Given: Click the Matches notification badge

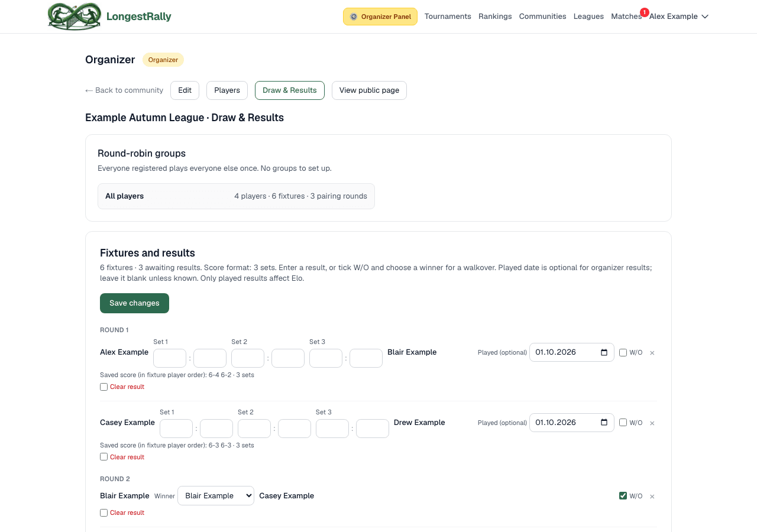Looking at the screenshot, I should click(x=644, y=12).
